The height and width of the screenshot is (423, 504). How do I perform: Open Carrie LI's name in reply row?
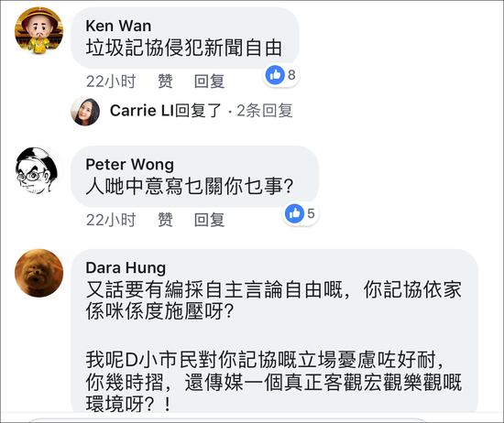142,111
